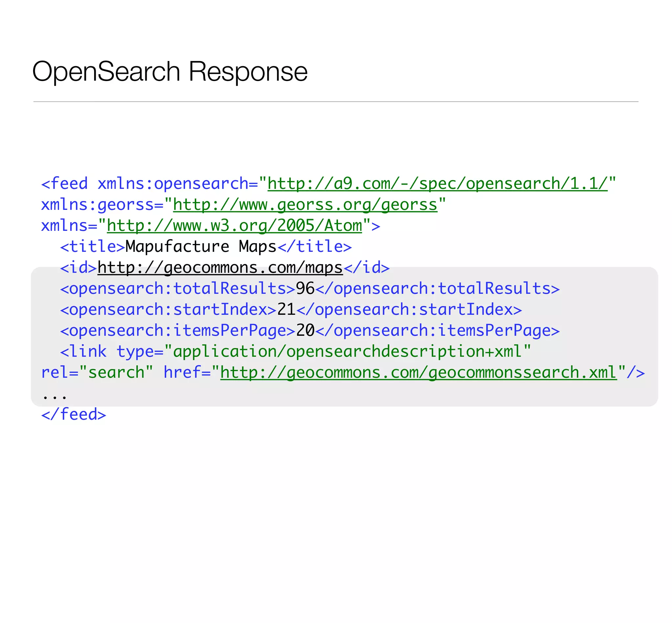672x623 pixels.
Task: Click the OpenSearch Response slide title
Action: click(x=170, y=71)
